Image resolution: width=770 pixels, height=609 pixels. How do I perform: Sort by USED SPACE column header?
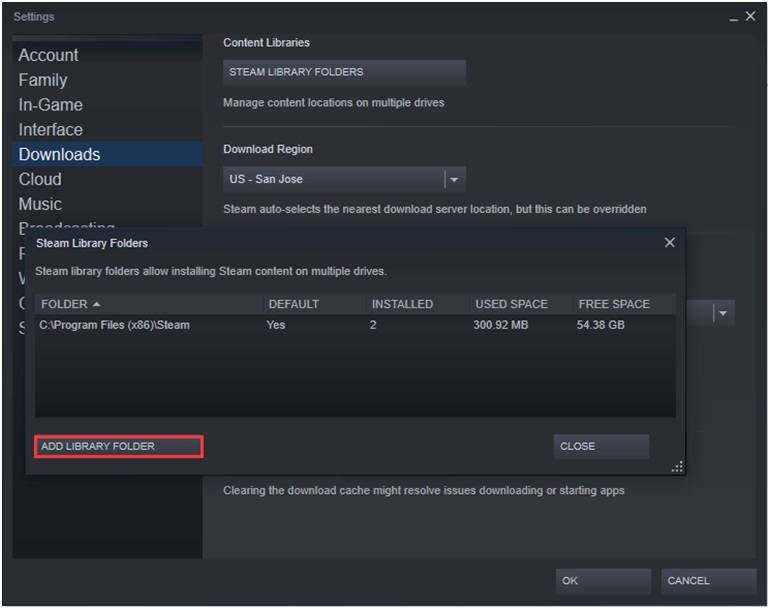tap(522, 304)
